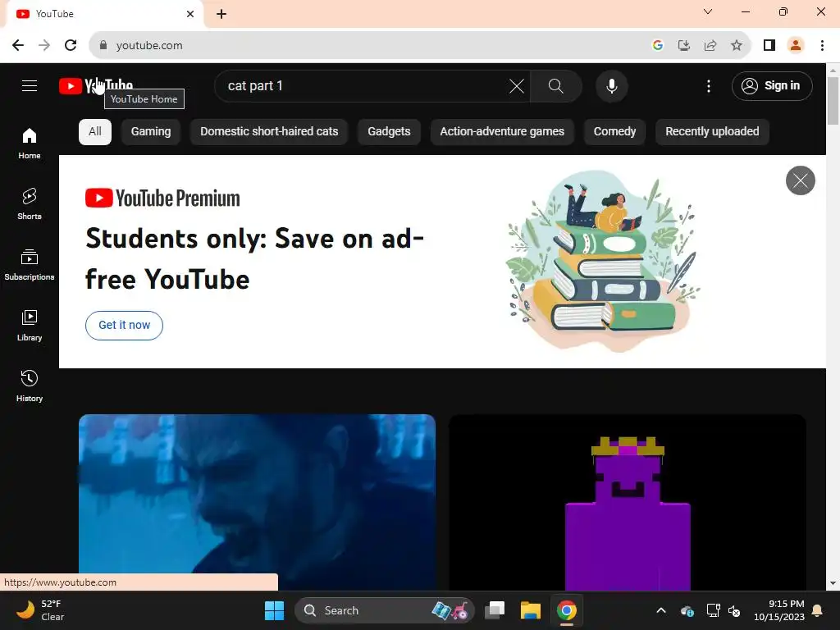The image size is (840, 630).
Task: Share this page icon
Action: coord(710,46)
